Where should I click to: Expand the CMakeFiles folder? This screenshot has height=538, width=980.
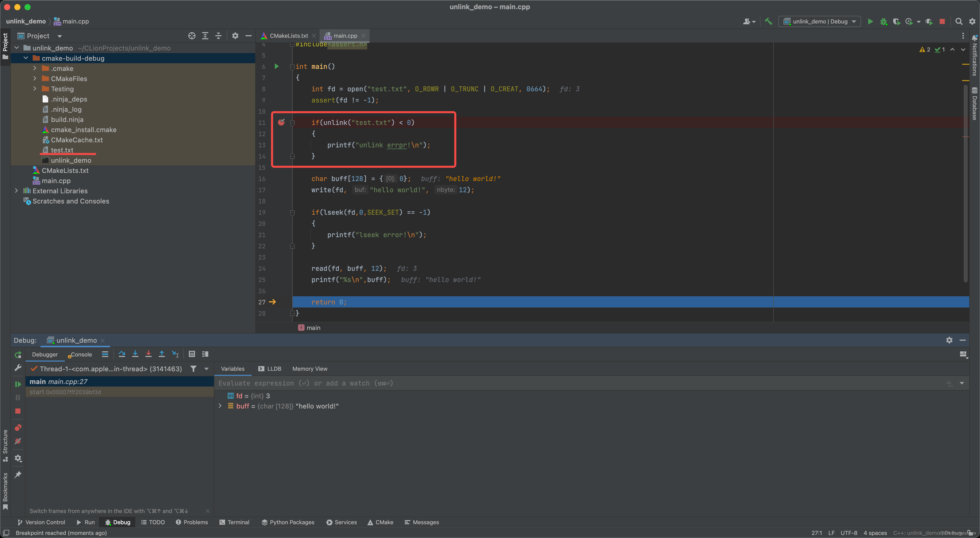click(35, 78)
